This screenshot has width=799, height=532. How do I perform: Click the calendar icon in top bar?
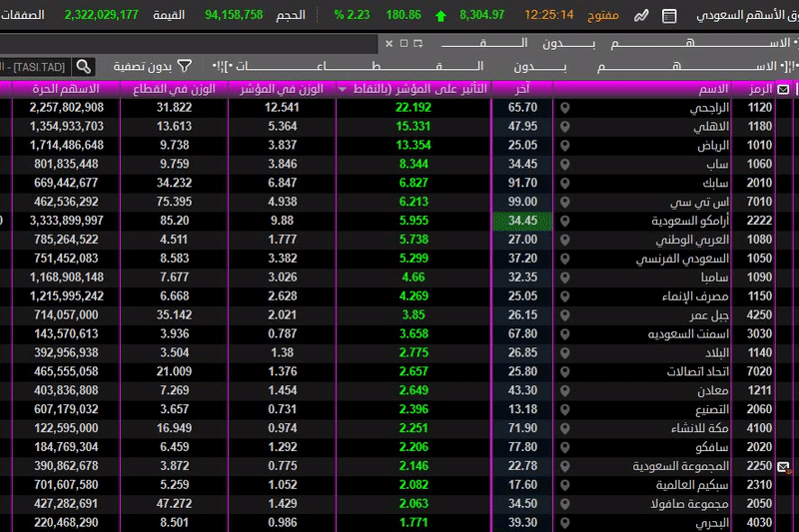click(x=669, y=16)
